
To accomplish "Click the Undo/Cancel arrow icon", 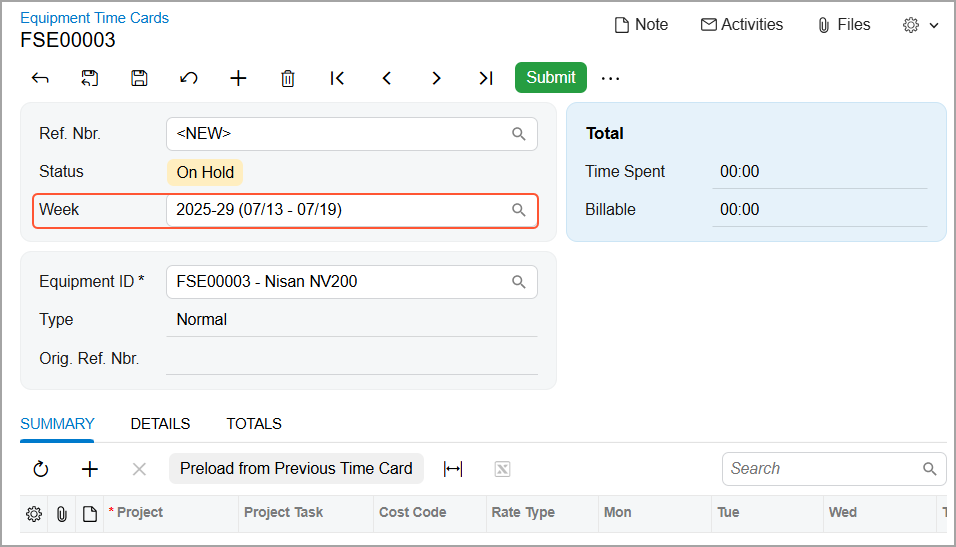I will (x=188, y=78).
